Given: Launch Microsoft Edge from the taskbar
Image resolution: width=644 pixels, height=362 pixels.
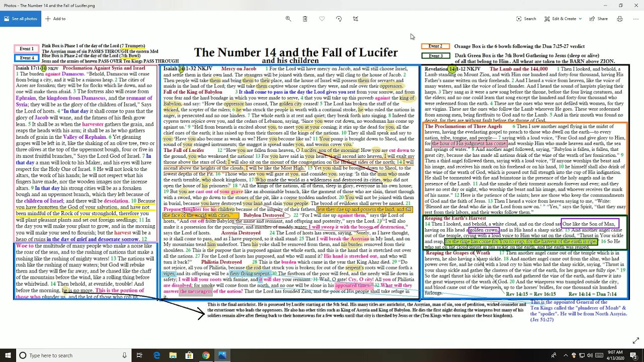Looking at the screenshot, I should pyautogui.click(x=157, y=355).
